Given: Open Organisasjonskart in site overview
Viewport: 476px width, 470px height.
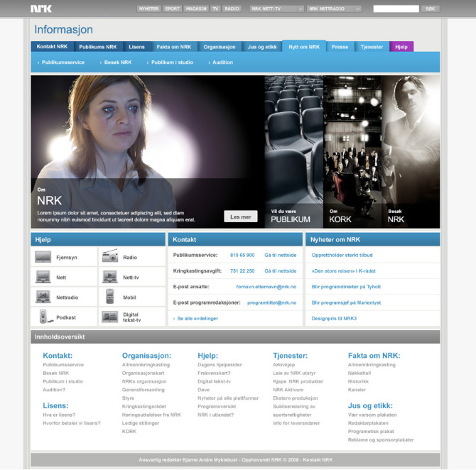Looking at the screenshot, I should [143, 373].
